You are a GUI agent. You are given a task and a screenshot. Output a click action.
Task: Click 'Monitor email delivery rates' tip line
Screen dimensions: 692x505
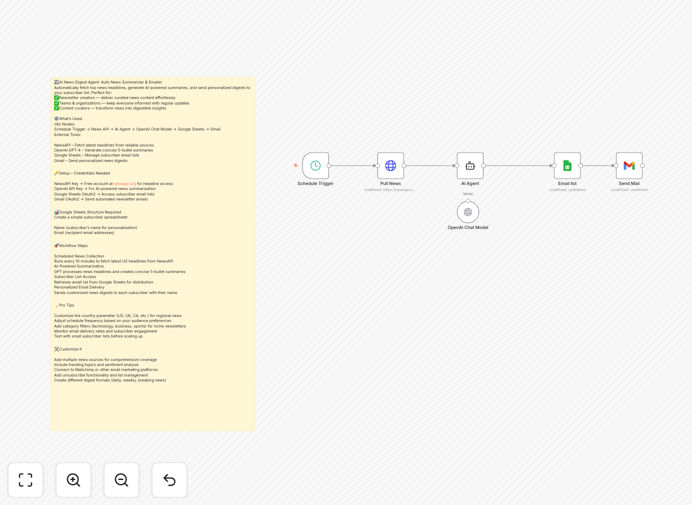coord(105,331)
